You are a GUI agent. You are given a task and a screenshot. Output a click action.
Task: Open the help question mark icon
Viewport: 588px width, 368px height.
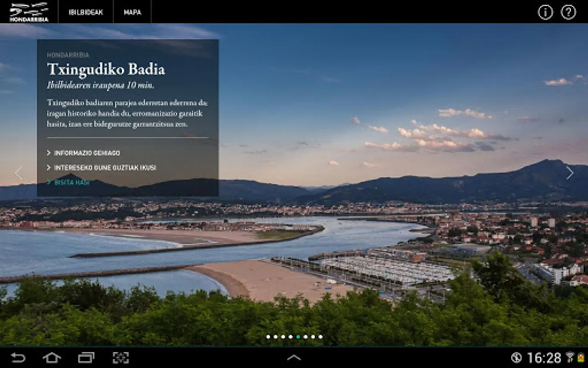tap(568, 12)
